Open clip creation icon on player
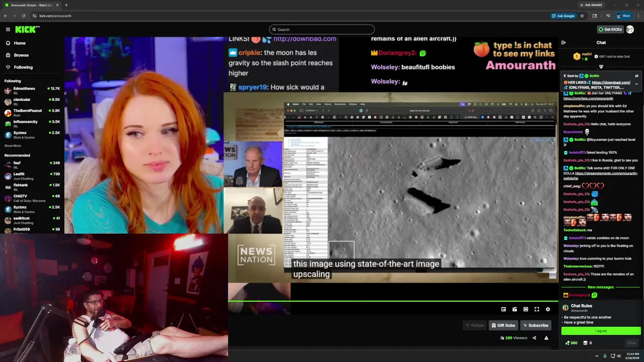The height and width of the screenshot is (362, 644). (515, 309)
